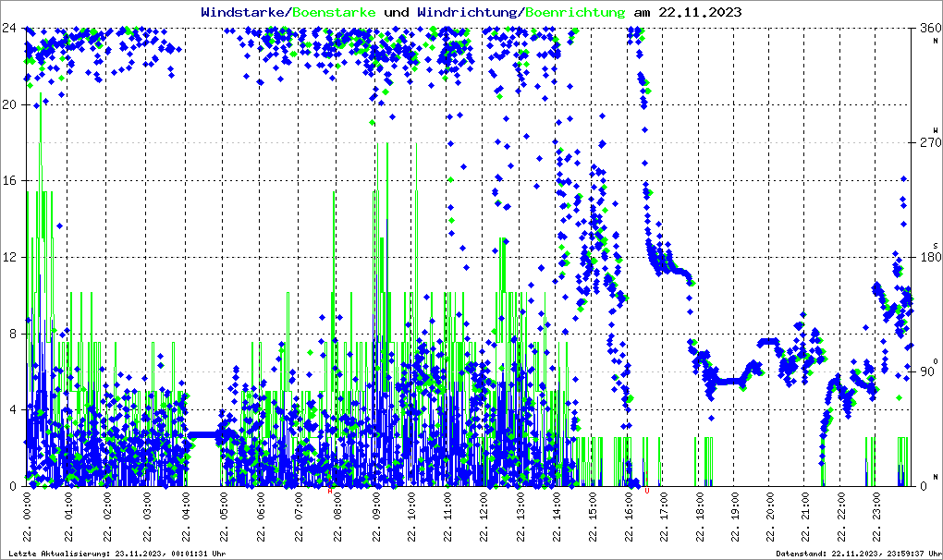Click the 'Letzte Aktualisierung' footer timestamp
Screen dimensions: 943x560
tap(117, 554)
